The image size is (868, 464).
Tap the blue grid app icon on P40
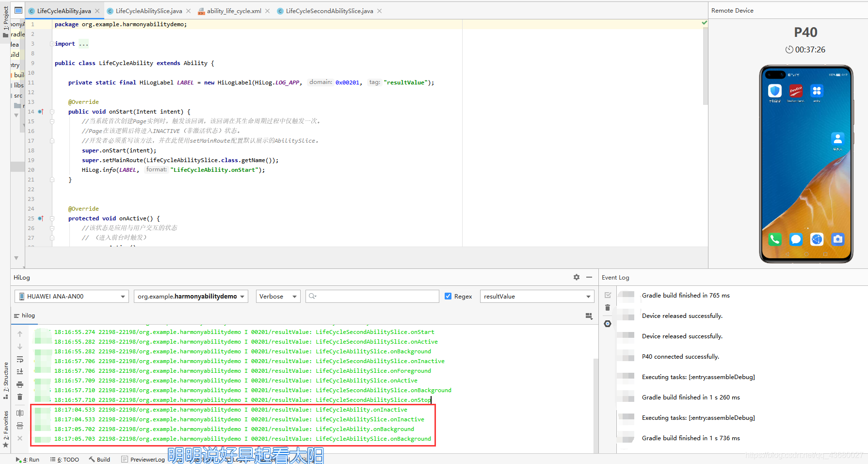(x=817, y=91)
